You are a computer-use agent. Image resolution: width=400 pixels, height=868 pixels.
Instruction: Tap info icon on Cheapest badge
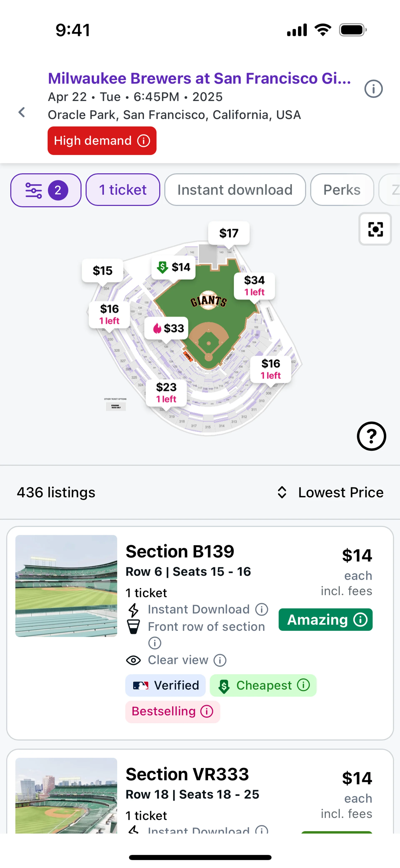[x=303, y=685]
